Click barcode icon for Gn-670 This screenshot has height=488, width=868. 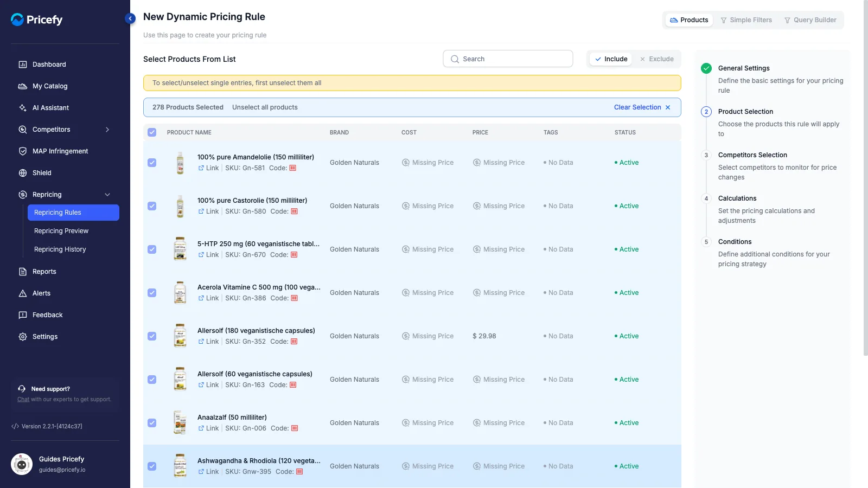pos(294,255)
